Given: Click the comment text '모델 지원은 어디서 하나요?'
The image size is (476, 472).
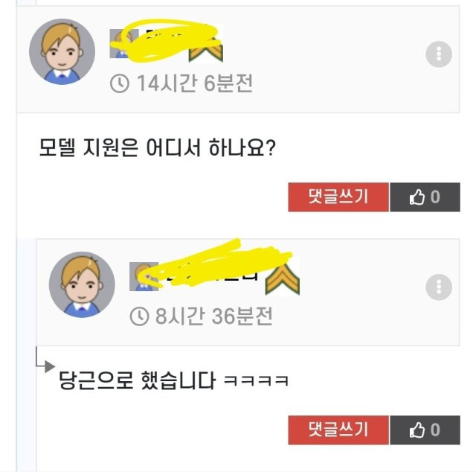Looking at the screenshot, I should pos(157,148).
